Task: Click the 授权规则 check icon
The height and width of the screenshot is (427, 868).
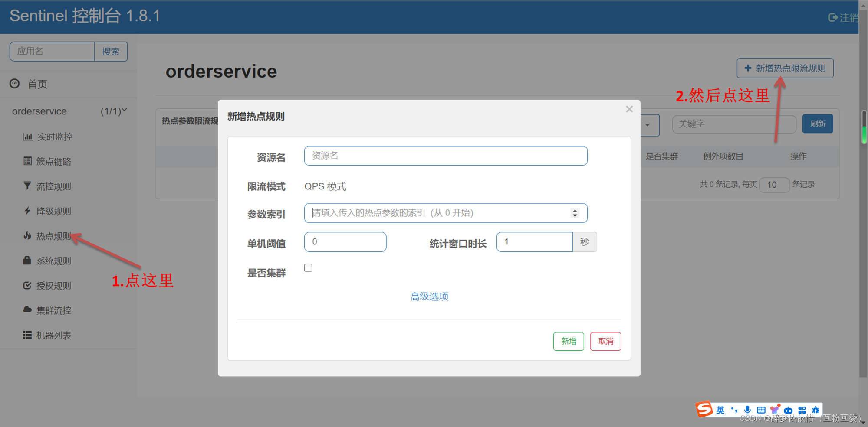Action: tap(27, 285)
